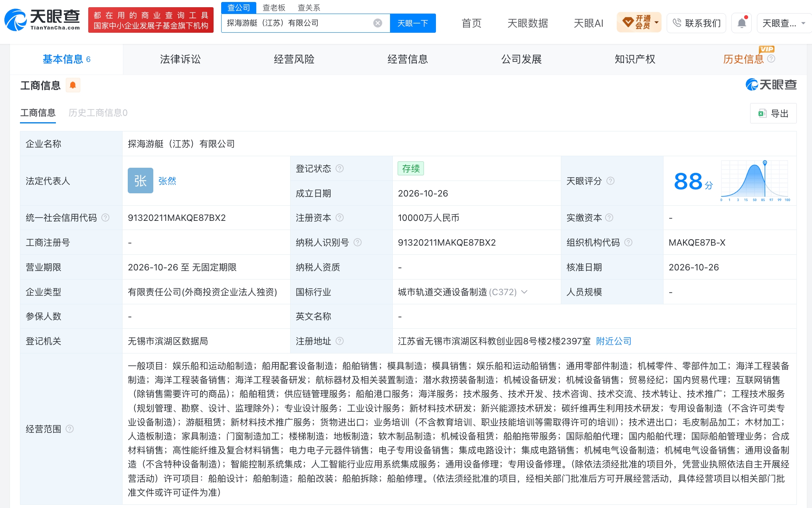The width and height of the screenshot is (812, 508).
Task: Click the phone icon beside 联系我们
Action: click(677, 23)
